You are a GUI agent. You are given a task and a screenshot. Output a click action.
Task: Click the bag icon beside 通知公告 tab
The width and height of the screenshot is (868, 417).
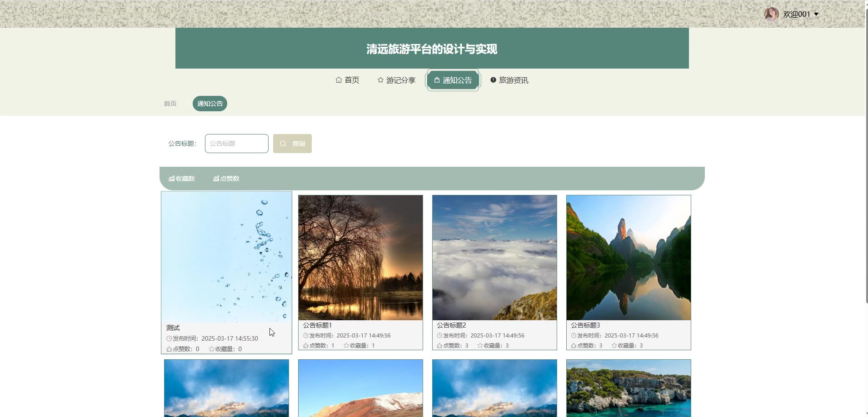point(437,80)
